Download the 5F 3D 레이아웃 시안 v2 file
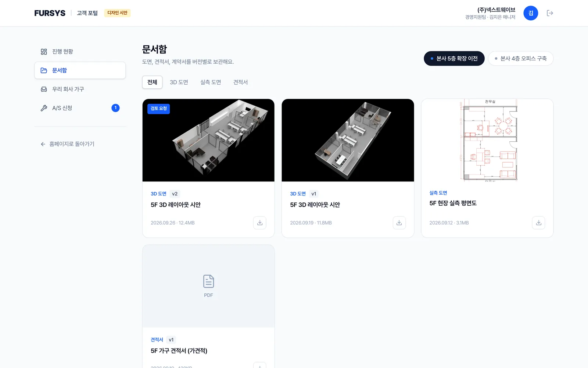Viewport: 588px width, 368px height. click(x=259, y=223)
